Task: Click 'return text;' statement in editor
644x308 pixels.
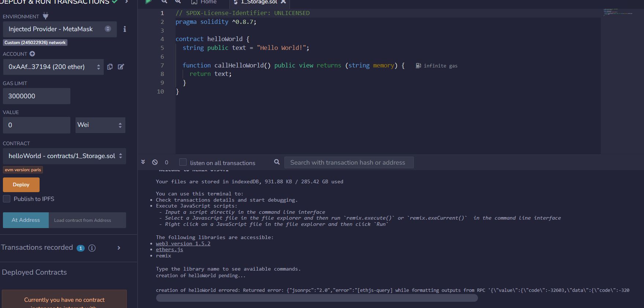Action: pyautogui.click(x=210, y=74)
